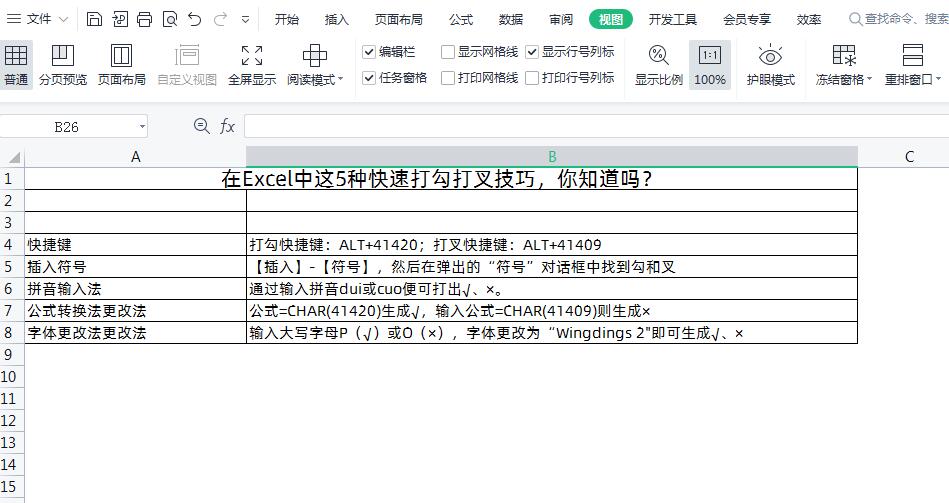949x503 pixels.
Task: Select 普通 normal view
Action: (x=16, y=65)
